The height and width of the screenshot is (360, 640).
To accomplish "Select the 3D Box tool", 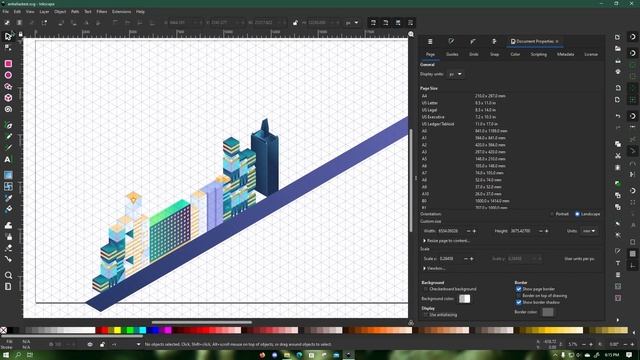I will pyautogui.click(x=8, y=98).
